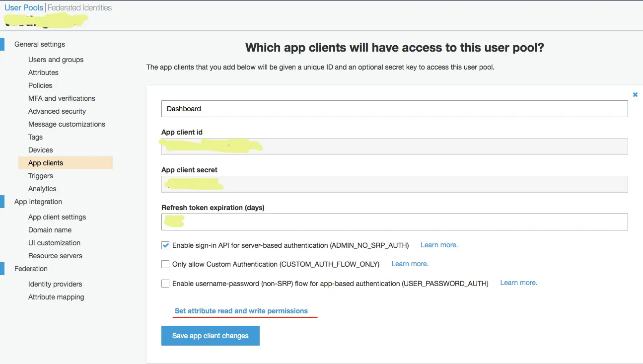Open the Federated Identities tab
This screenshot has width=643, height=364.
pyautogui.click(x=79, y=8)
